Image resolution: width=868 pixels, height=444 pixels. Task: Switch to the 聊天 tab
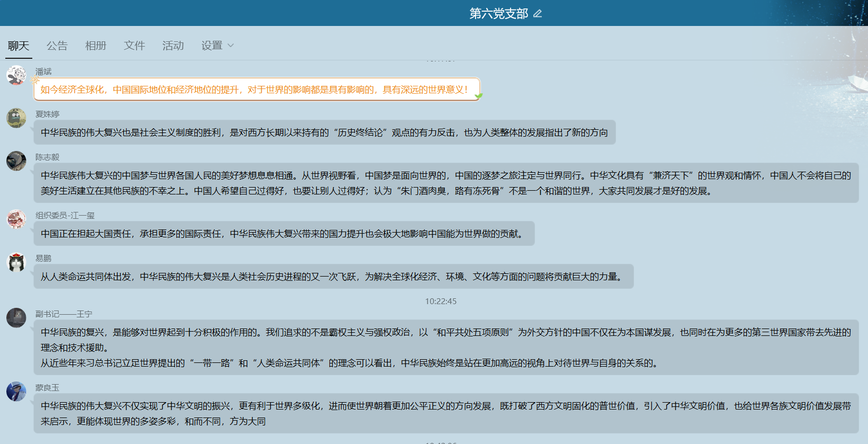(x=19, y=46)
